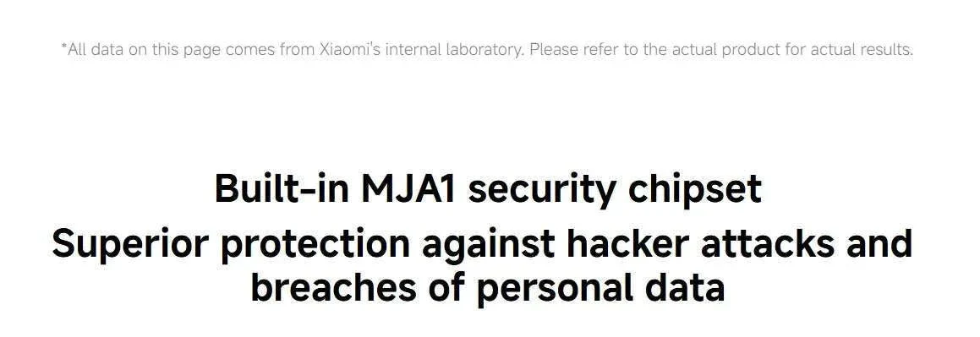
Task: Click "actual results" at the disclaimer end
Action: coord(862,49)
